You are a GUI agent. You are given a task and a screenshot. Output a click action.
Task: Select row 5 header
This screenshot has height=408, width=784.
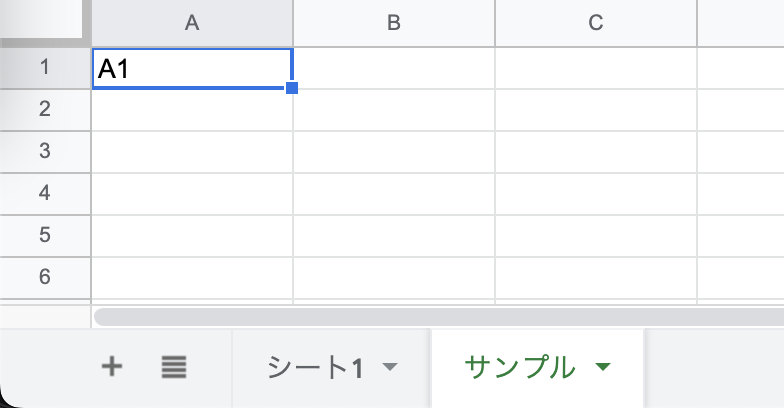click(x=44, y=235)
